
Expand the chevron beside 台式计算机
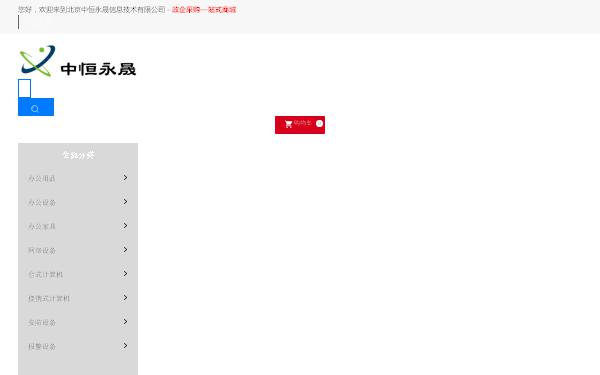[125, 274]
